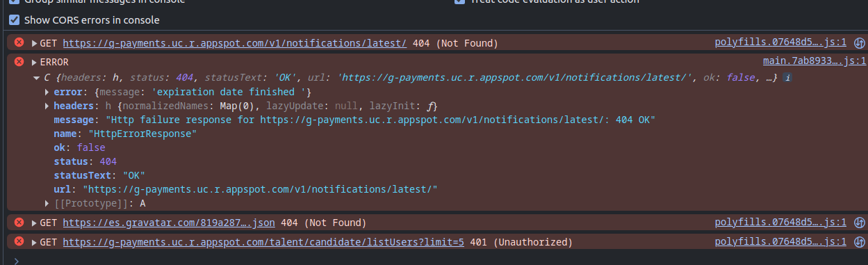Click network request icon on gravatar row

click(x=859, y=223)
